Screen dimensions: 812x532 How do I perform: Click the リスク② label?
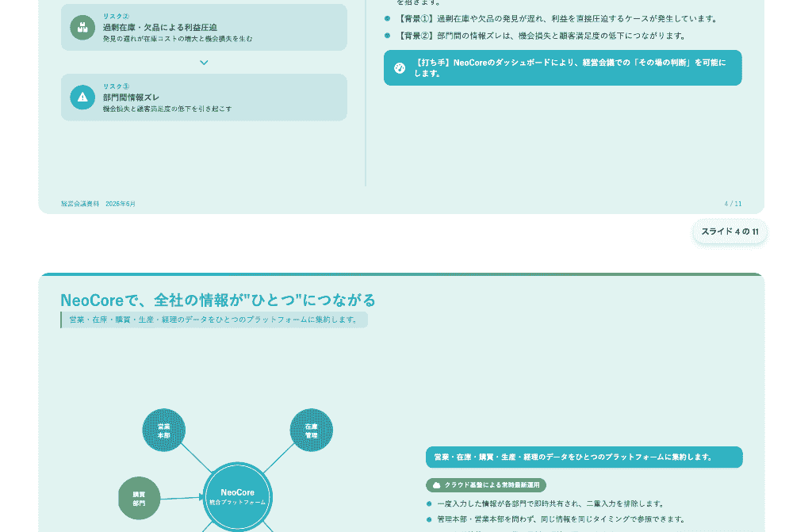pos(116,17)
